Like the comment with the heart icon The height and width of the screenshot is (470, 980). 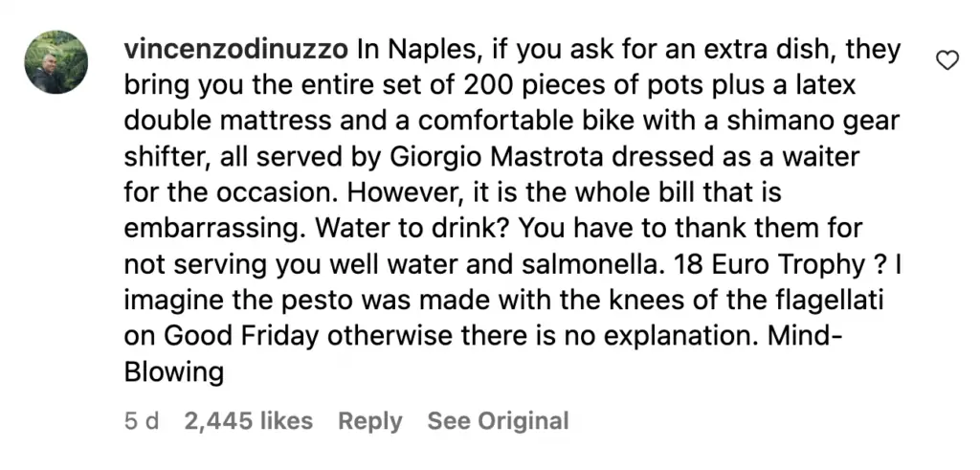(x=947, y=62)
